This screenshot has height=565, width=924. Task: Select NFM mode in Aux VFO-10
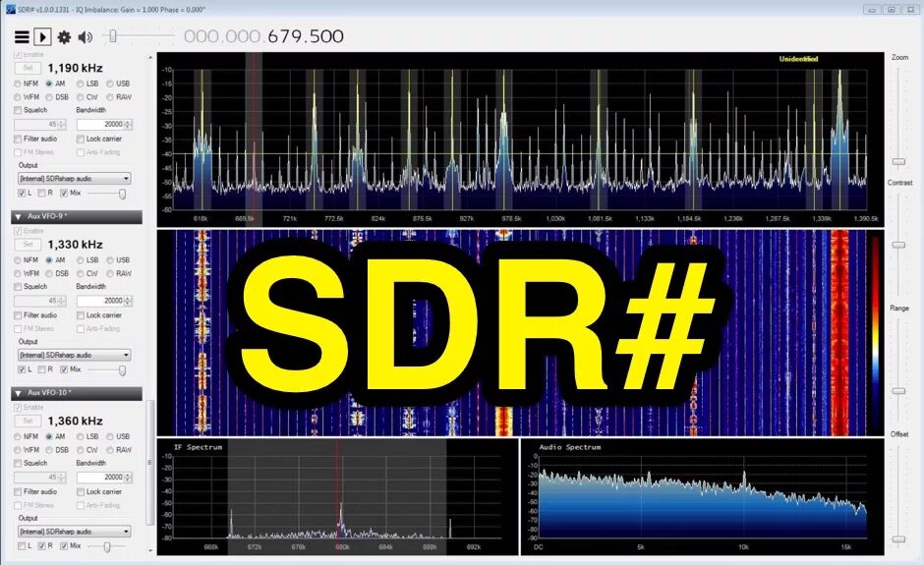tap(18, 437)
